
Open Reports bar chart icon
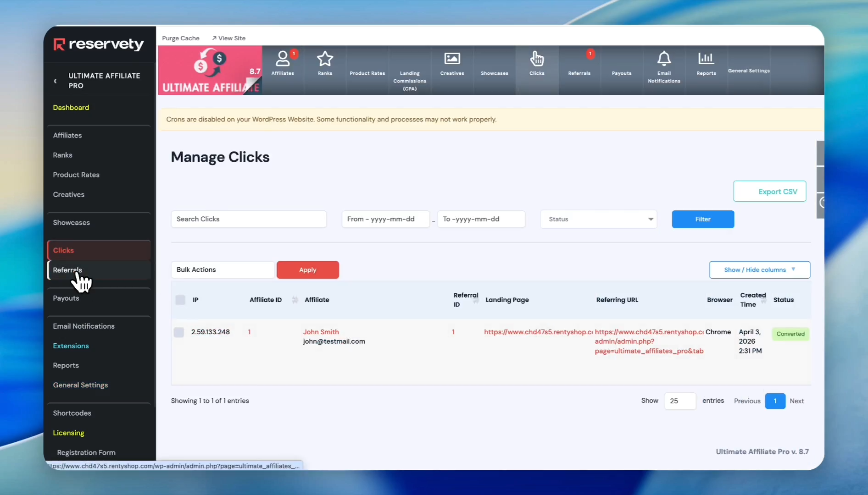point(706,59)
